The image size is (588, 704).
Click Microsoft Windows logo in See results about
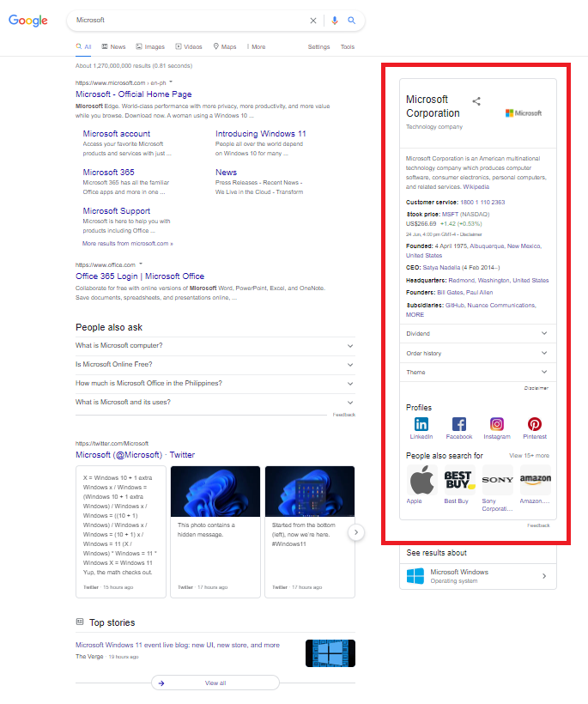415,576
